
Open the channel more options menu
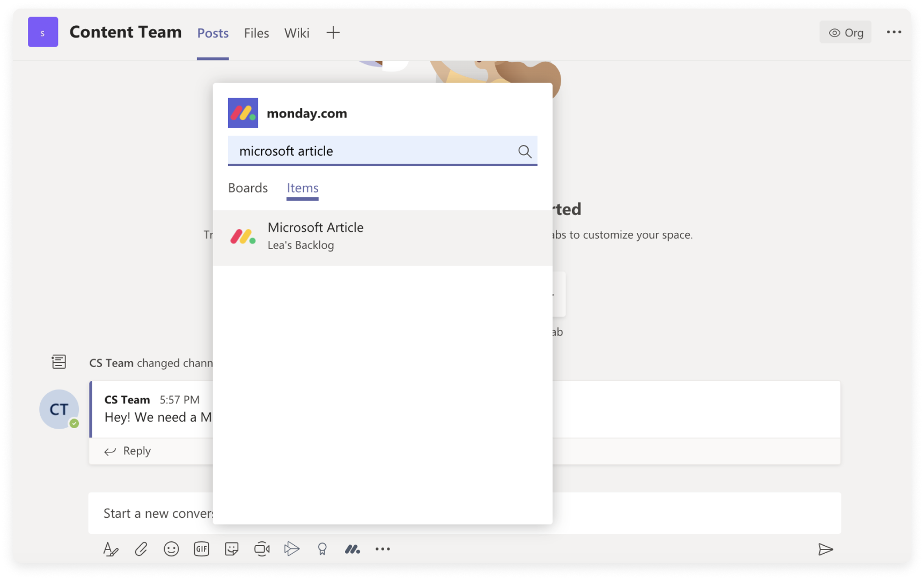coord(893,32)
